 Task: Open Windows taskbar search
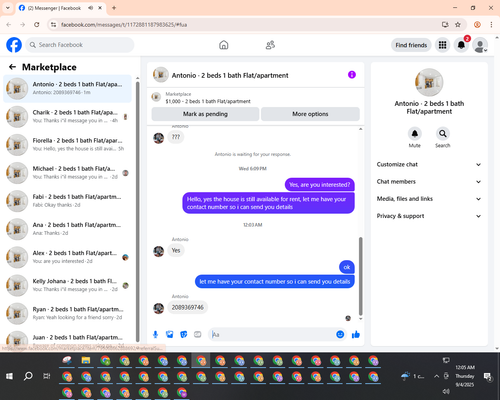[28, 376]
